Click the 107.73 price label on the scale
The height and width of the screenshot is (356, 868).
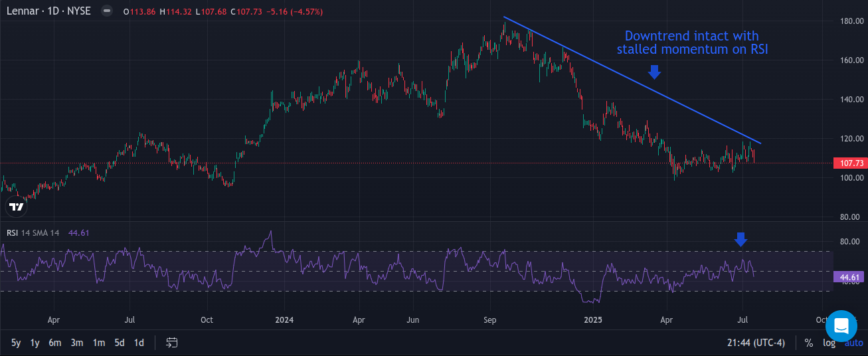pos(851,163)
